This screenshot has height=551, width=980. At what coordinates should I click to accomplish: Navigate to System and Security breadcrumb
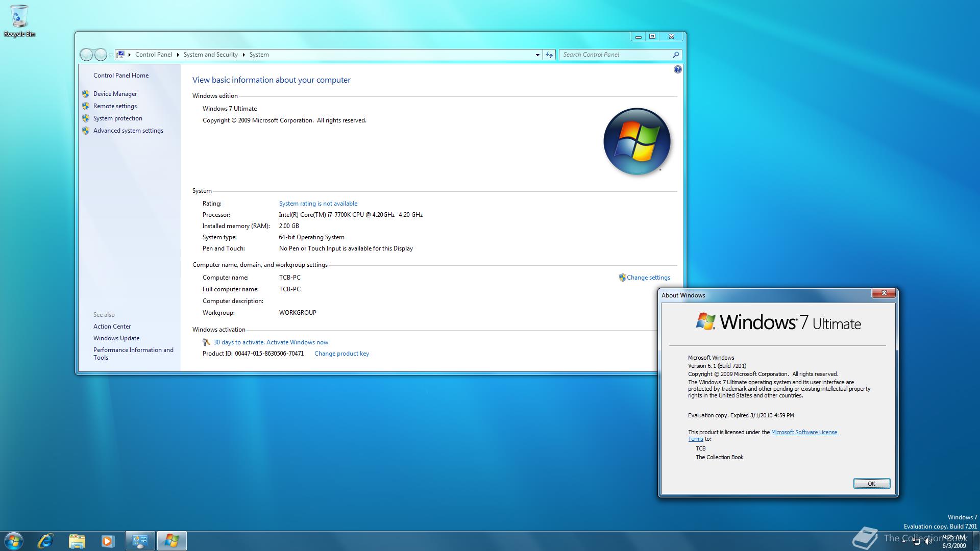(210, 55)
